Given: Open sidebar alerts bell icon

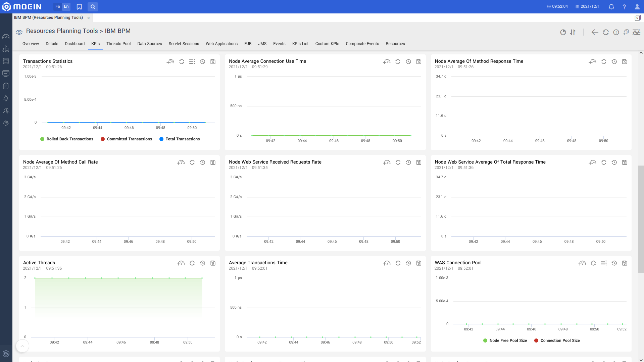Looking at the screenshot, I should click(x=6, y=98).
